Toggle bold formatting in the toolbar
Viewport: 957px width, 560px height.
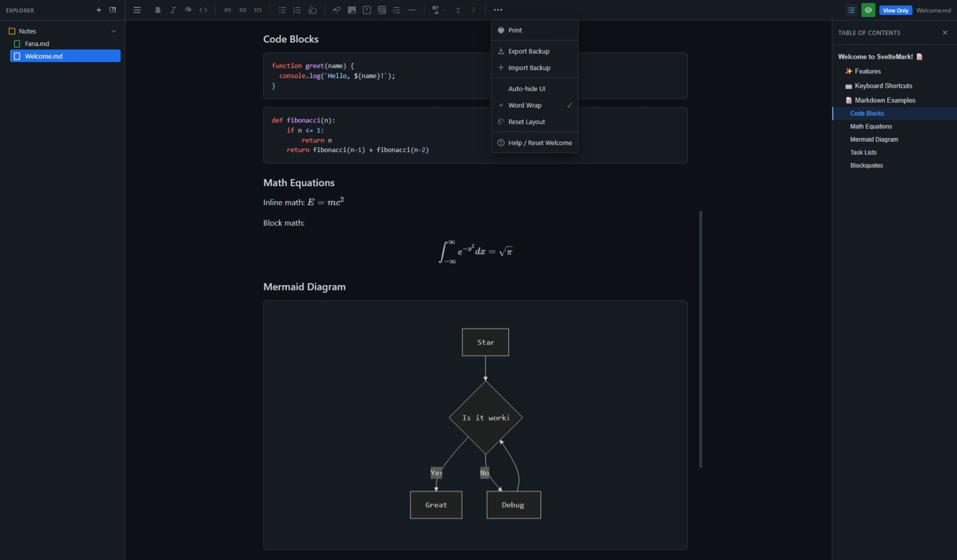pos(157,10)
